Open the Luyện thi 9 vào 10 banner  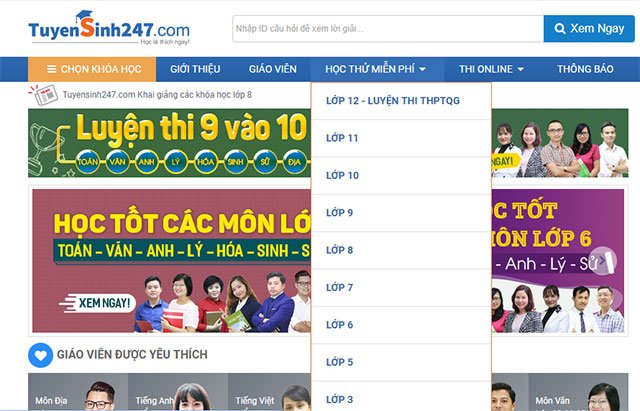(169, 143)
